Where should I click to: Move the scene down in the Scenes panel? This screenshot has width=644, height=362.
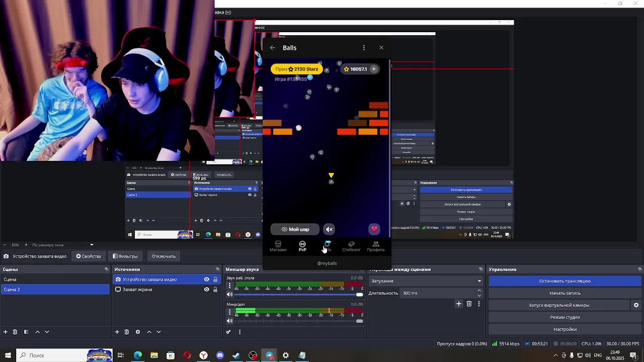click(x=47, y=332)
